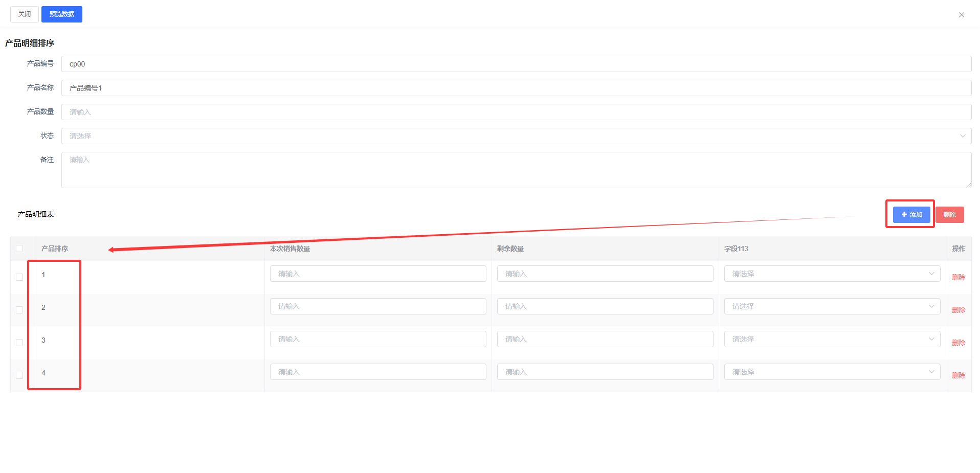Open the 状态 dropdown
Image resolution: width=980 pixels, height=473 pixels.
(516, 136)
